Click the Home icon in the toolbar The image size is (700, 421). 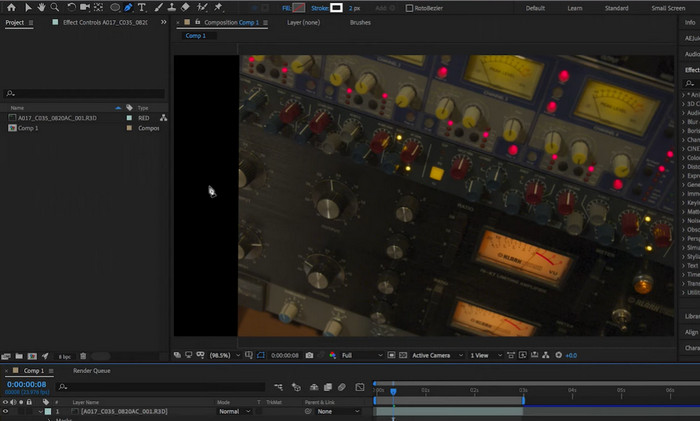[11, 7]
